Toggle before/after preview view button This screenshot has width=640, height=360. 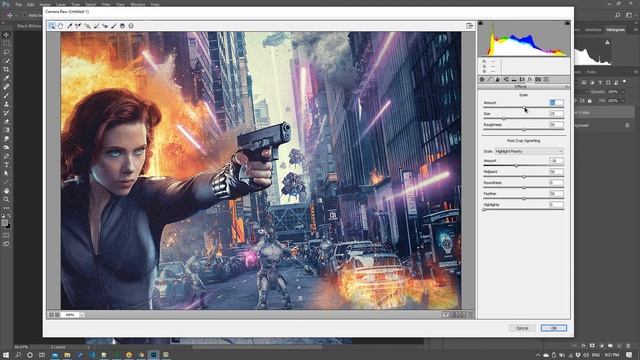click(x=446, y=315)
